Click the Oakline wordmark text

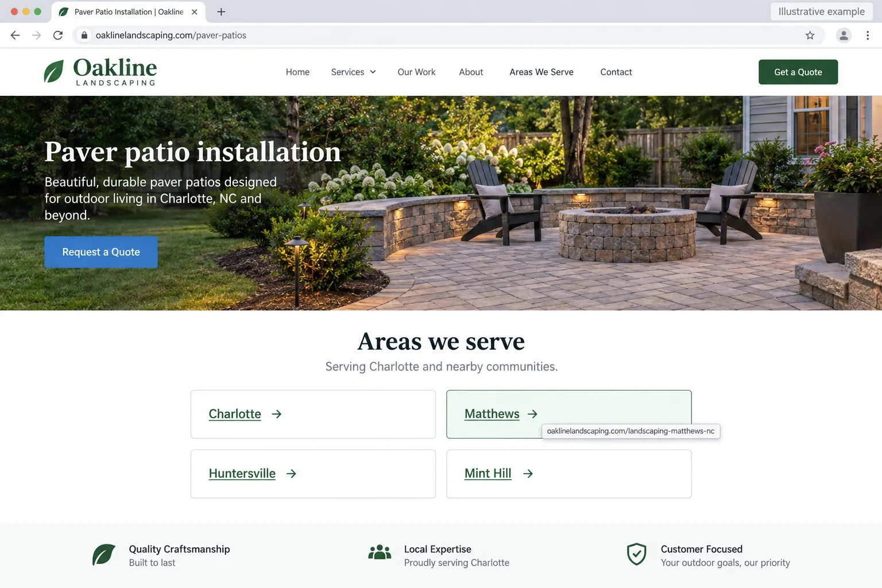click(115, 68)
